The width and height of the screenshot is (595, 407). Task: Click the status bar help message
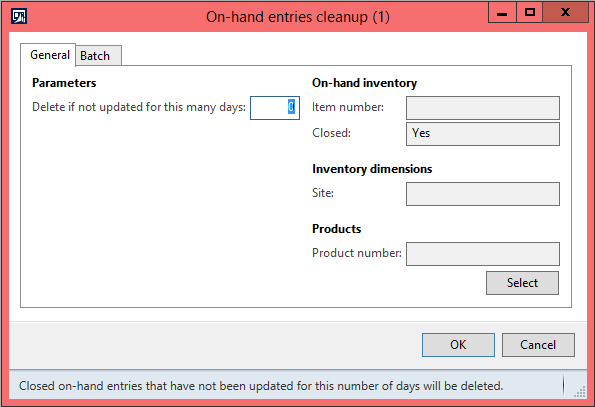click(261, 386)
